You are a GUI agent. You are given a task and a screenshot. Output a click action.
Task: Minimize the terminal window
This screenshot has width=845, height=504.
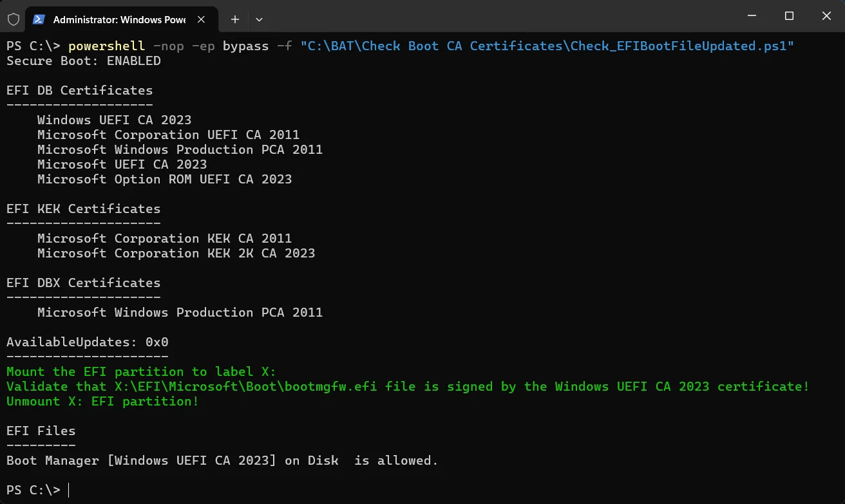point(751,15)
